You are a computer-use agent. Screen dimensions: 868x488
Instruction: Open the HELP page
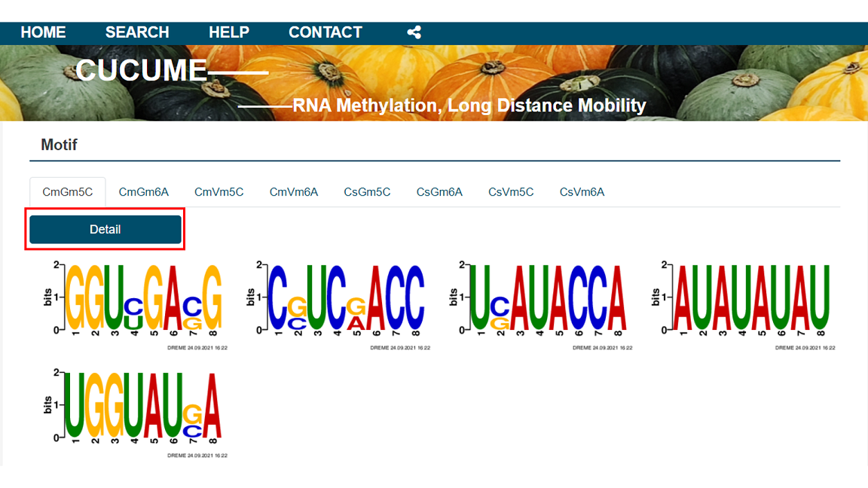[228, 32]
